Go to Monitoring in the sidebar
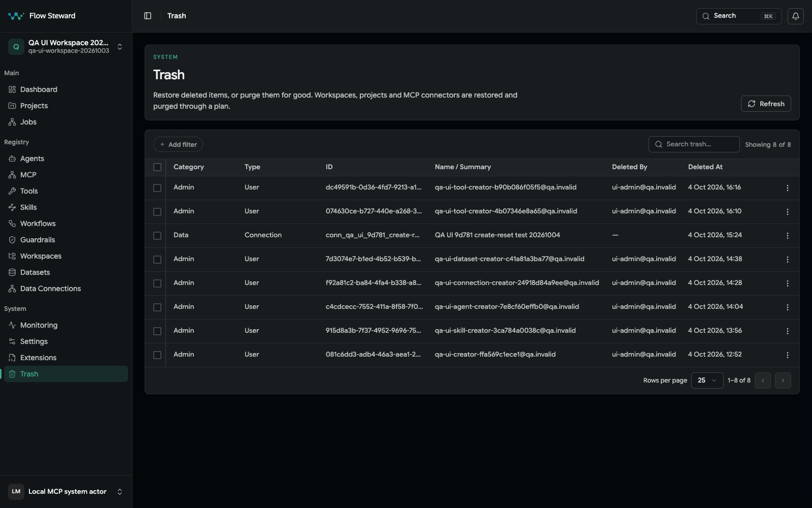Screen dimensions: 812x508 pos(66,325)
